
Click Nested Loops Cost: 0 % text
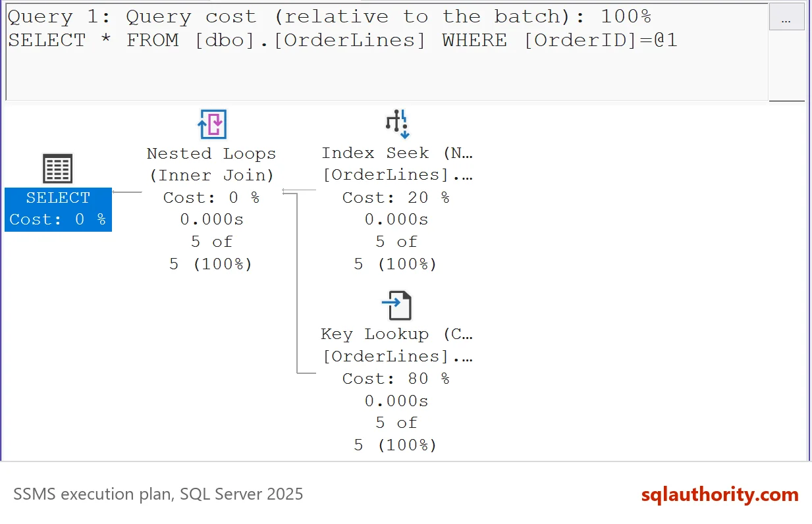coord(211,197)
